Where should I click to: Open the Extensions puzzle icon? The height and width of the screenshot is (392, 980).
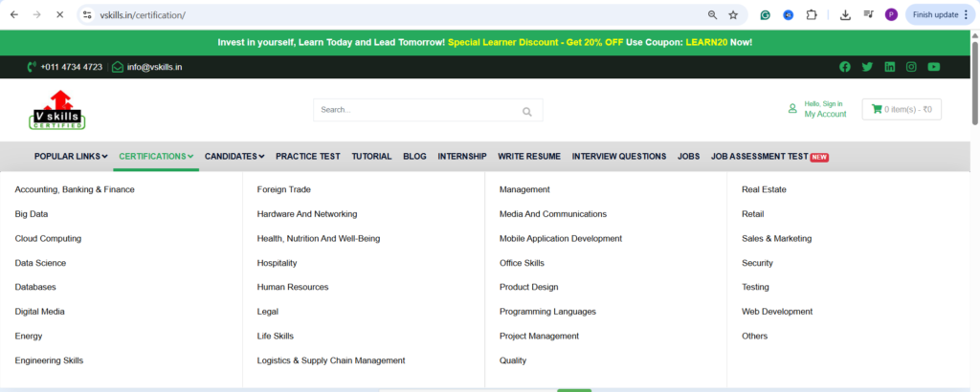coord(812,15)
